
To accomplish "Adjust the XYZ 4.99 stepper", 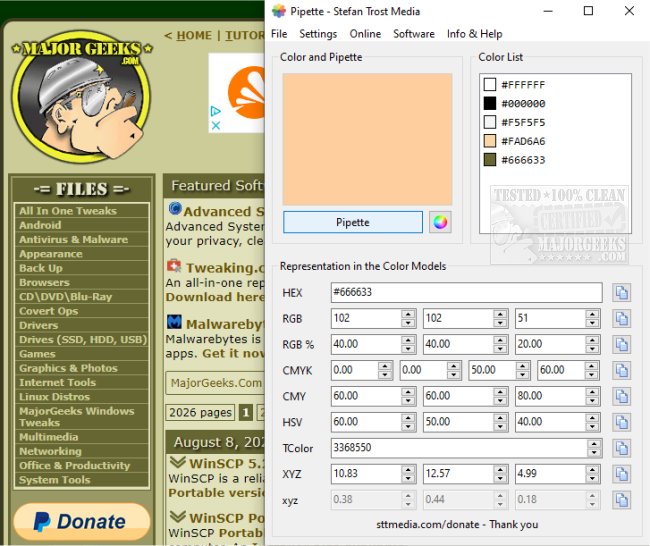I will tap(592, 474).
